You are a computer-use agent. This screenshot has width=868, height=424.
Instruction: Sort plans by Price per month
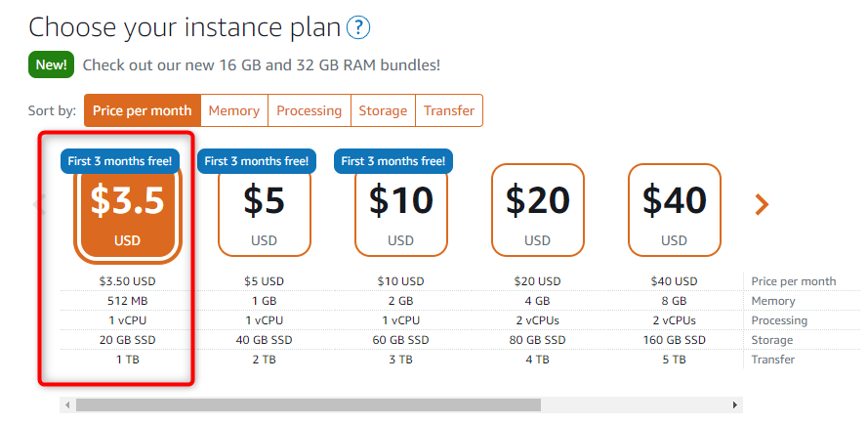pyautogui.click(x=143, y=110)
